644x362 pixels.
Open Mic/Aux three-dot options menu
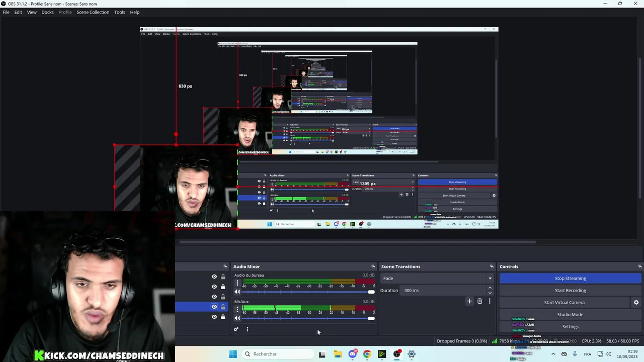click(x=237, y=309)
